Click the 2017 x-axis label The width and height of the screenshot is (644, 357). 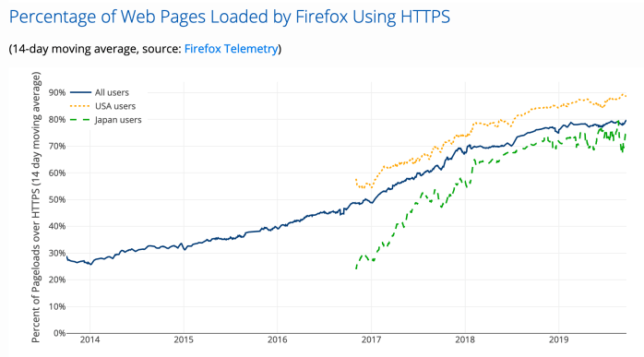point(371,339)
